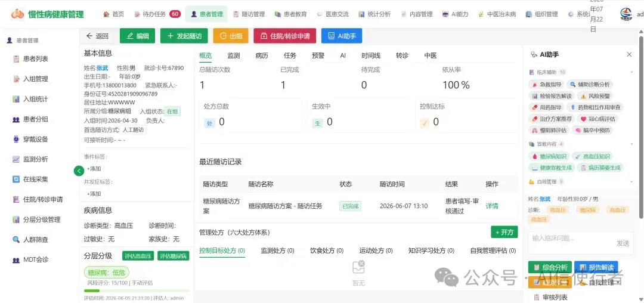Image resolution: width=644 pixels, height=303 pixels.
Task: Select the 饮食处方 (0) tab
Action: [327, 251]
